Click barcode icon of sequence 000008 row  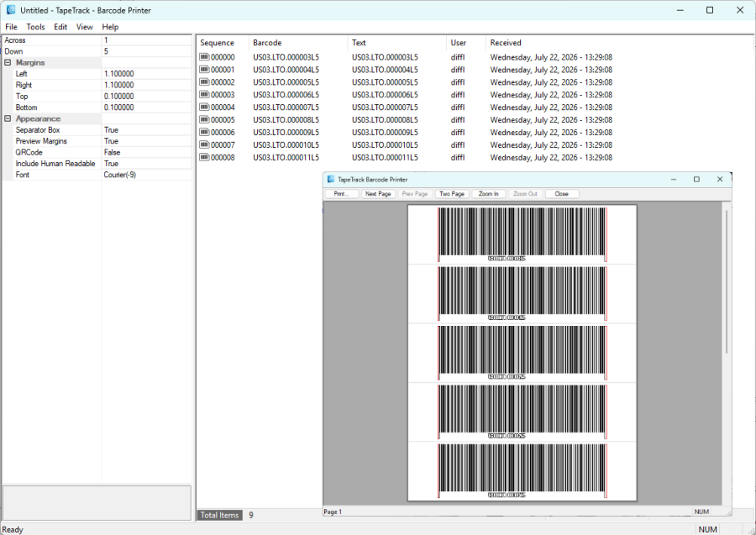click(204, 157)
